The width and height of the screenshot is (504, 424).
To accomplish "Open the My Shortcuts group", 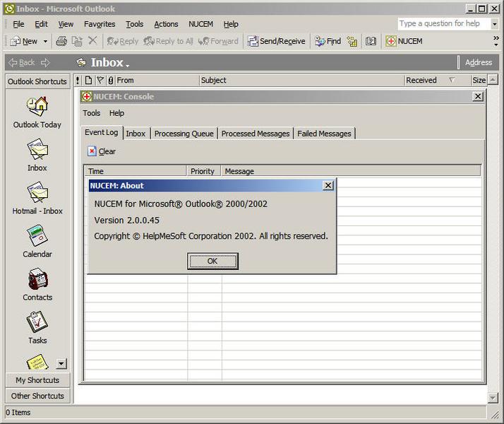I will 37,380.
